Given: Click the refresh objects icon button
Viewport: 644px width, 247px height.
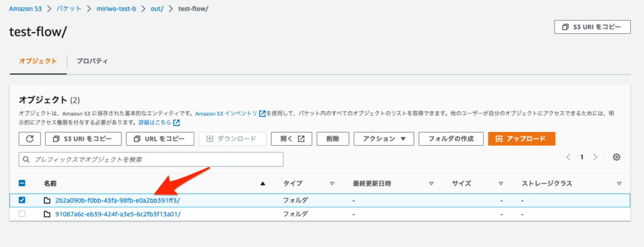Looking at the screenshot, I should tap(30, 139).
